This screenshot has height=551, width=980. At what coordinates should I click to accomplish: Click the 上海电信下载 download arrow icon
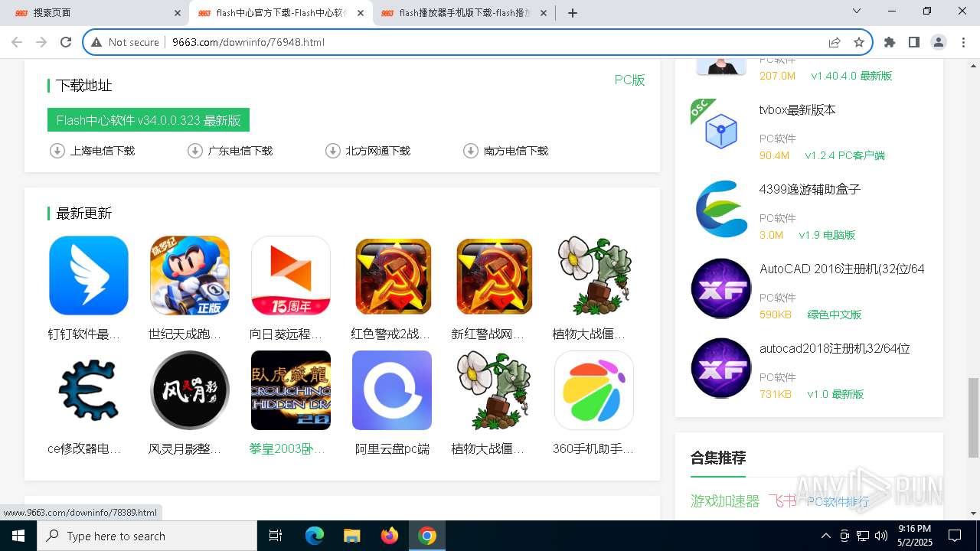coord(57,151)
